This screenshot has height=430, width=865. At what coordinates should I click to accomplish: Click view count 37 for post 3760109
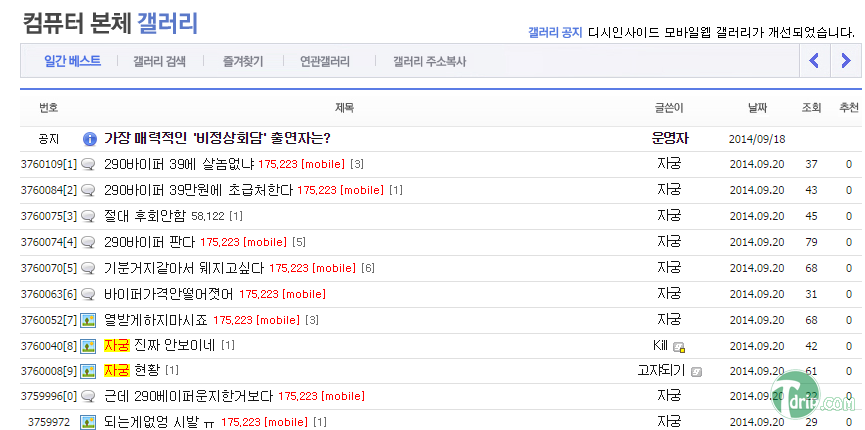pyautogui.click(x=811, y=164)
